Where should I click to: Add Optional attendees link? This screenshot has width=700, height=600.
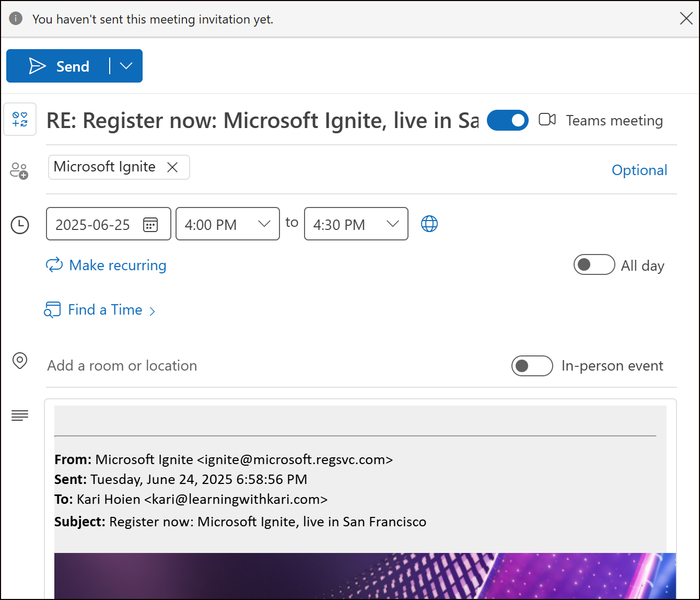tap(639, 170)
